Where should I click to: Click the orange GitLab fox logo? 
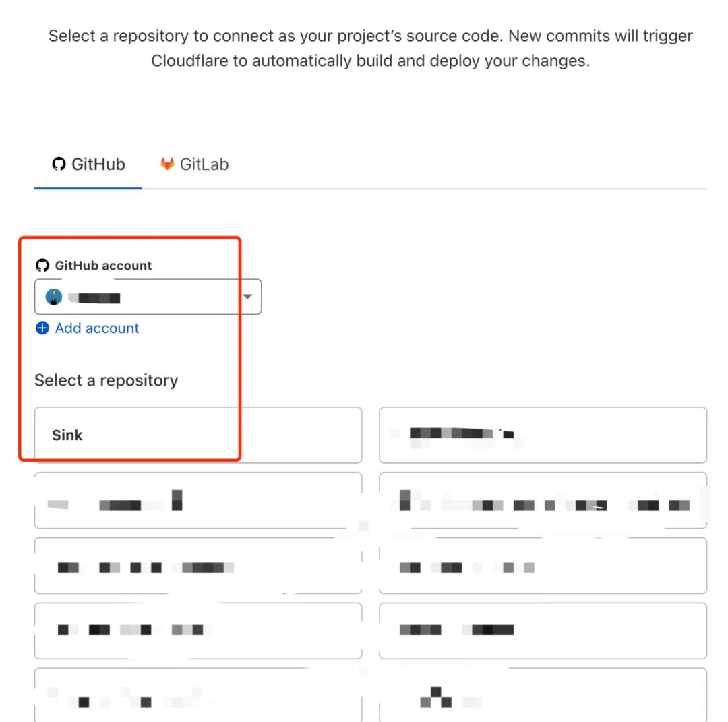(x=167, y=164)
